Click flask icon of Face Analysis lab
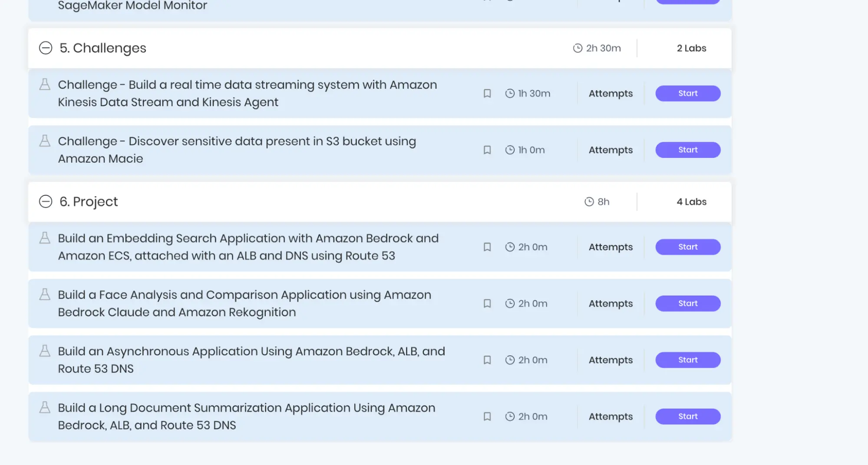The width and height of the screenshot is (868, 465). [45, 294]
